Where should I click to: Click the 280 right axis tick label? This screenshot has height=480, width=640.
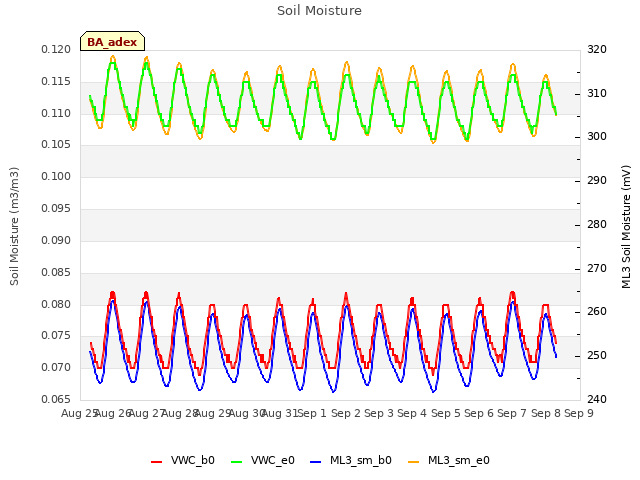[x=597, y=224]
